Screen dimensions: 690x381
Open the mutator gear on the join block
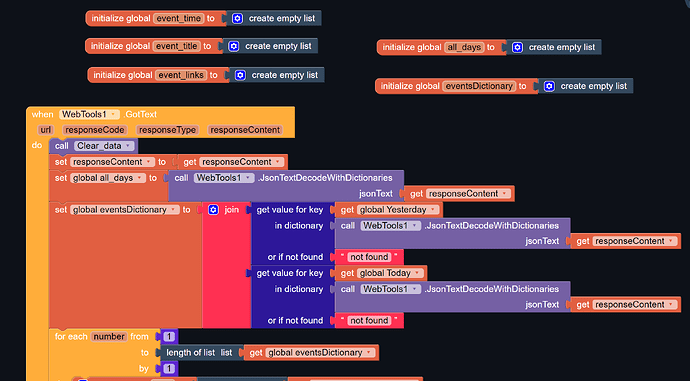pyautogui.click(x=213, y=210)
